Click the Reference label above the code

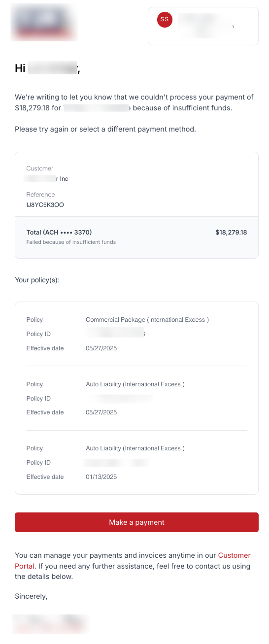coord(41,195)
